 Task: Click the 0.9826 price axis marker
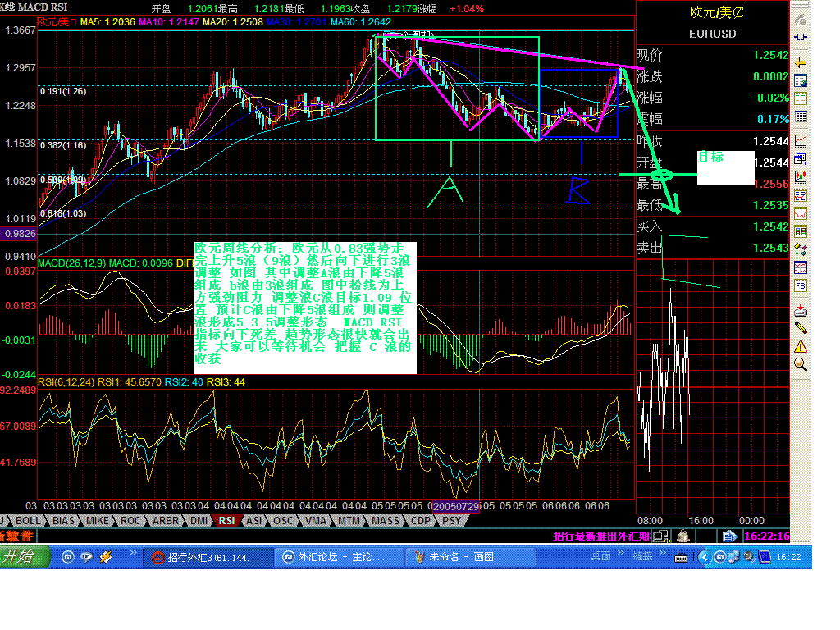tap(20, 234)
